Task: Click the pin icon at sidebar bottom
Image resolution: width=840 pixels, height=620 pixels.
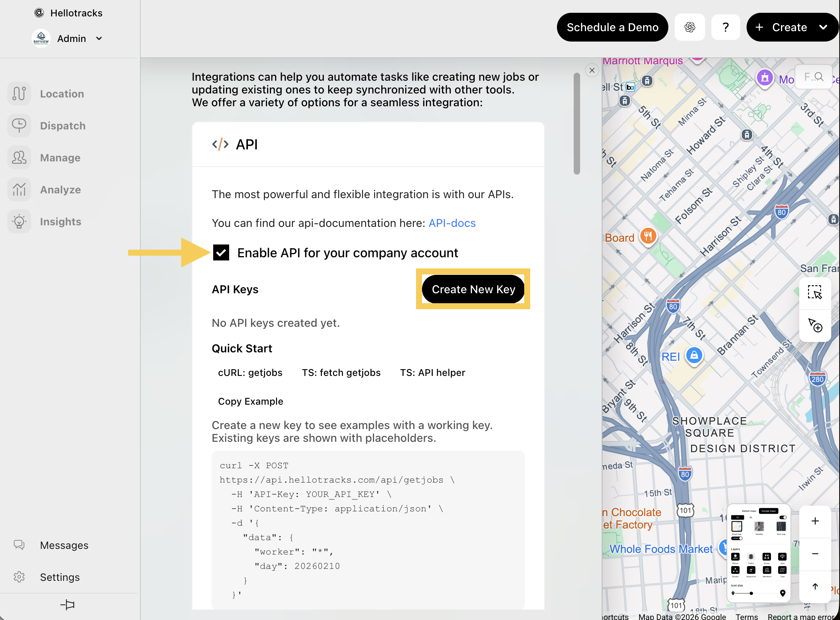Action: (x=68, y=604)
